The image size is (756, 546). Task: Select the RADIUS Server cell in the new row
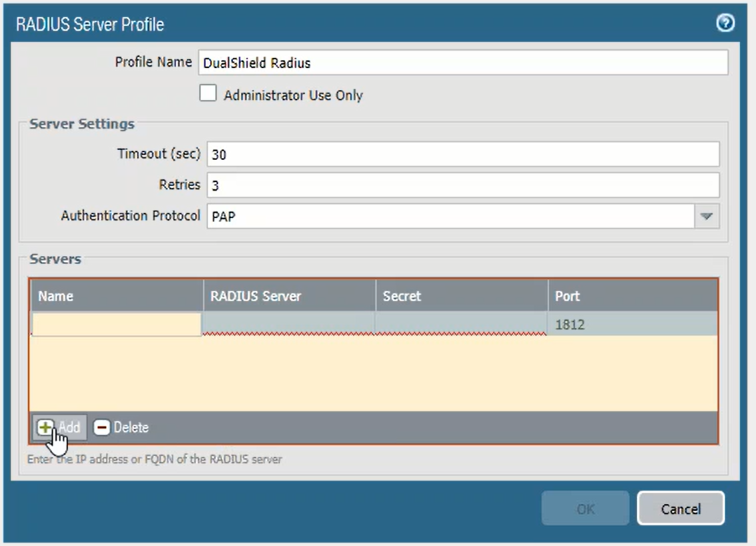pos(289,323)
